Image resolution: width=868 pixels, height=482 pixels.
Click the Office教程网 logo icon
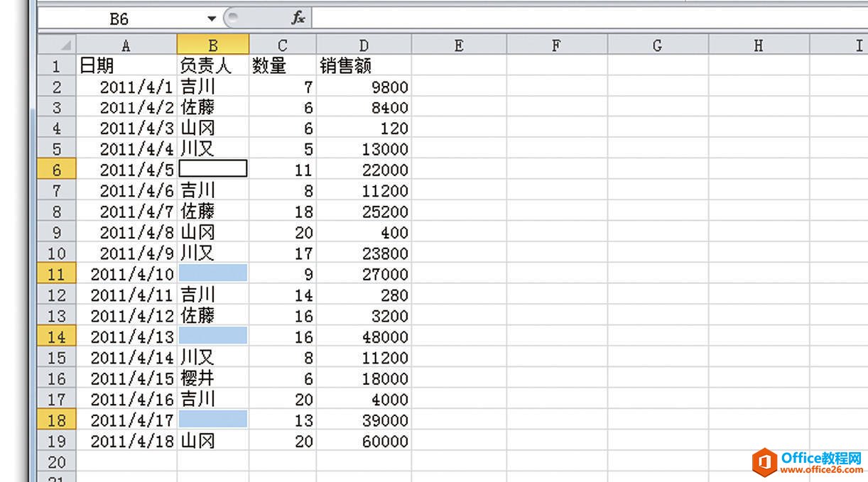click(765, 462)
